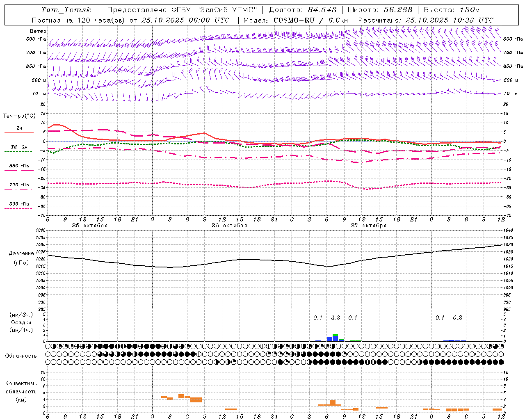Click the dotted line sample under legend "500 гПа"
Screen dimensions: 525x420
coord(18,208)
